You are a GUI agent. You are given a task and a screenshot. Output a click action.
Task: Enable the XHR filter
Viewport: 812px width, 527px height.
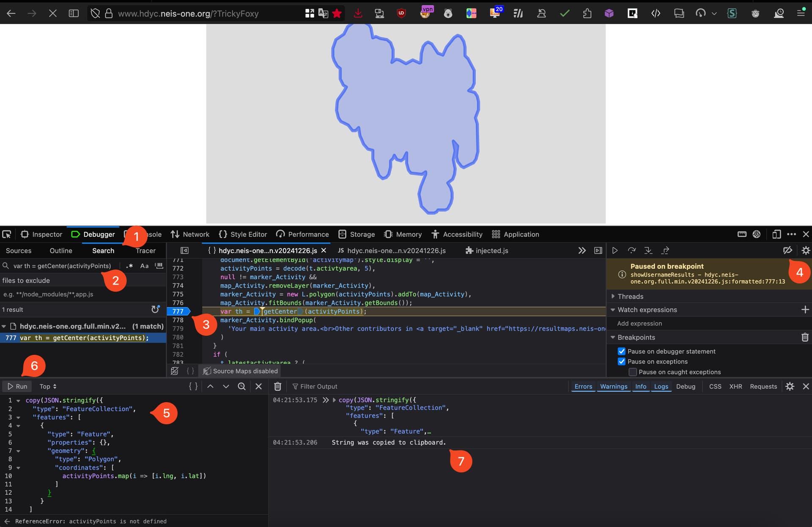[735, 386]
